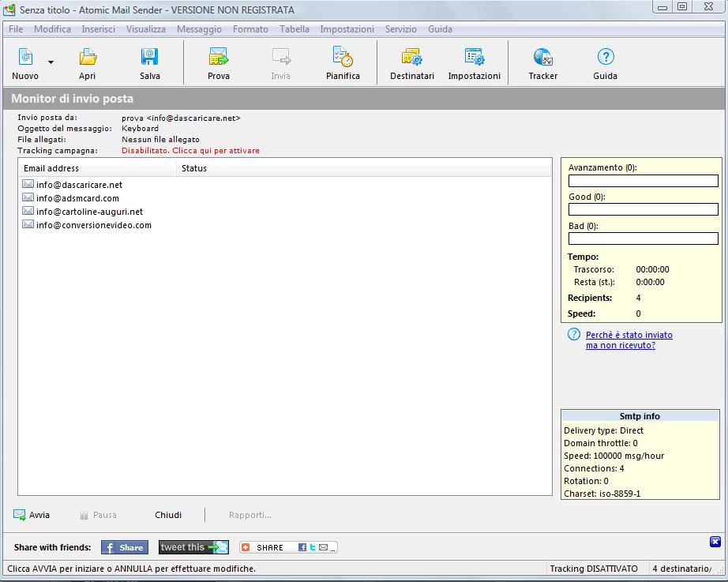Open the Servizio menu
The width and height of the screenshot is (728, 582).
pyautogui.click(x=400, y=28)
